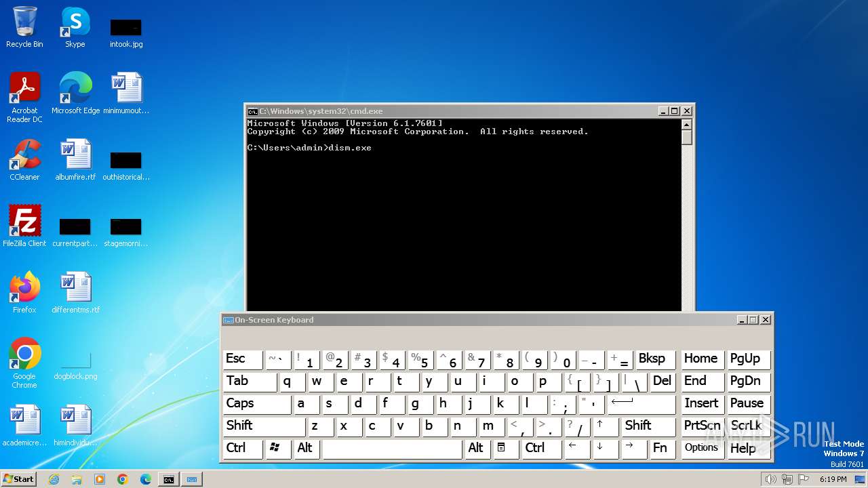Screen dimensions: 868x488
Task: Click the cmd window scrollbar thumb
Action: click(x=687, y=138)
